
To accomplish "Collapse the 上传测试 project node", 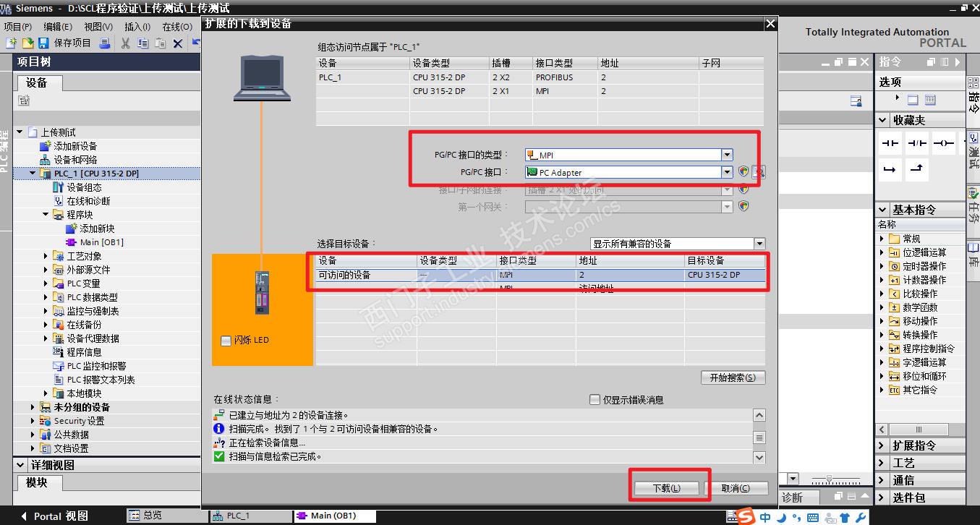I will click(x=20, y=132).
